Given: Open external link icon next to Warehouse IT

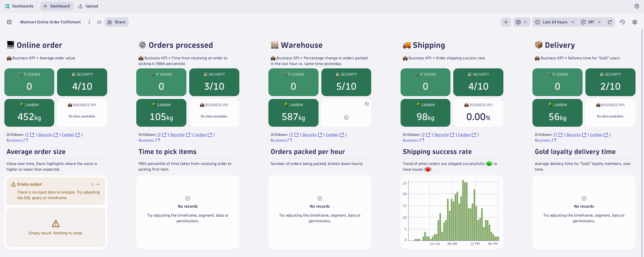Looking at the screenshot, I should [296, 135].
